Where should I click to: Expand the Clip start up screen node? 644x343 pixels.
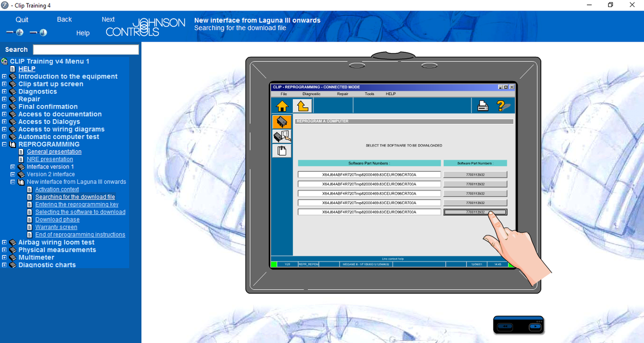click(5, 84)
